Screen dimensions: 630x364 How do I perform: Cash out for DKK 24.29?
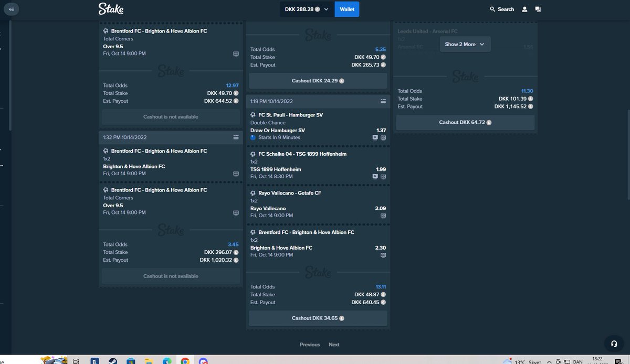coord(318,81)
